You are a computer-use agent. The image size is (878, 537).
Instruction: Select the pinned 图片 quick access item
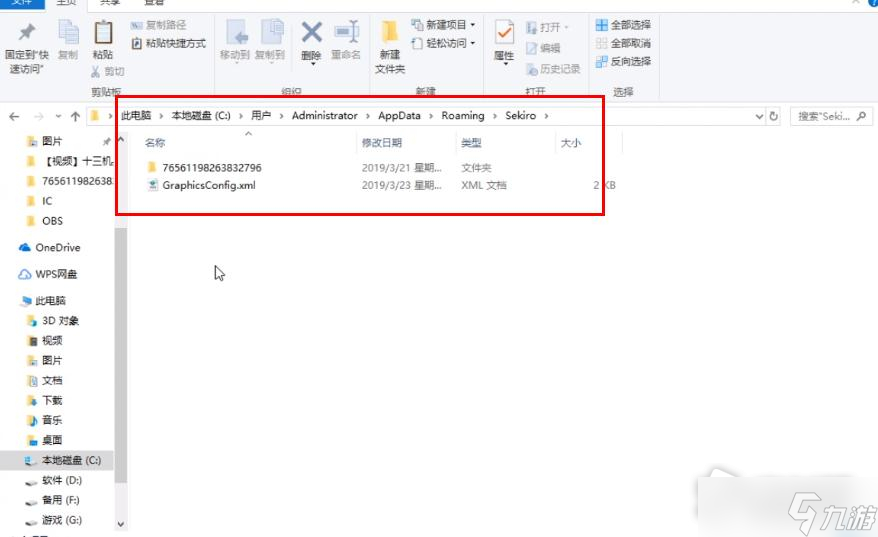pyautogui.click(x=52, y=141)
